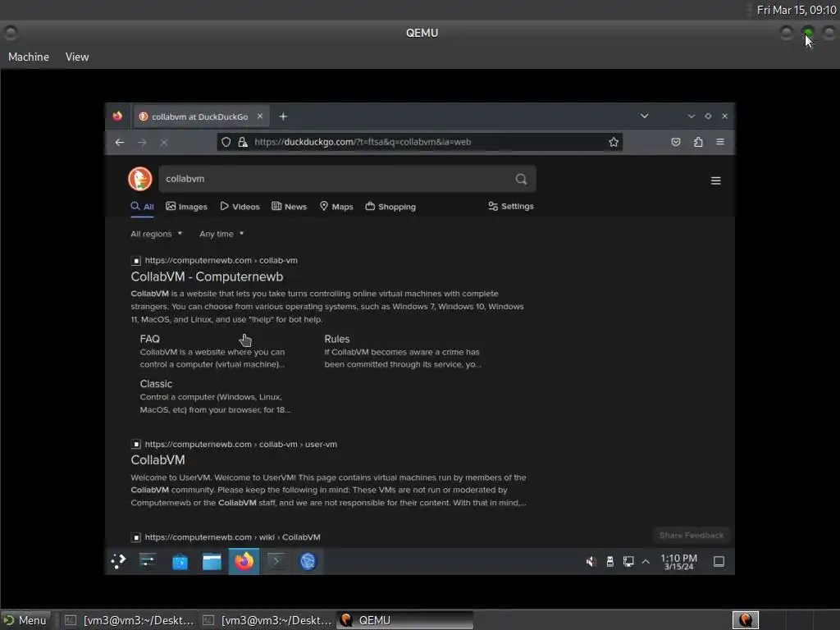Switch to the Videos search tab
The height and width of the screenshot is (630, 840).
click(240, 206)
